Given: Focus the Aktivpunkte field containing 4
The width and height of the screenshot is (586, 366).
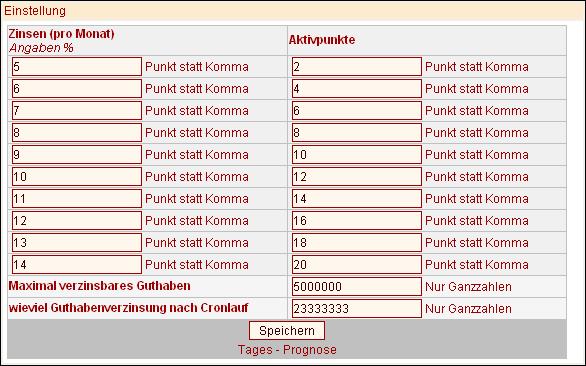Looking at the screenshot, I should 357,89.
